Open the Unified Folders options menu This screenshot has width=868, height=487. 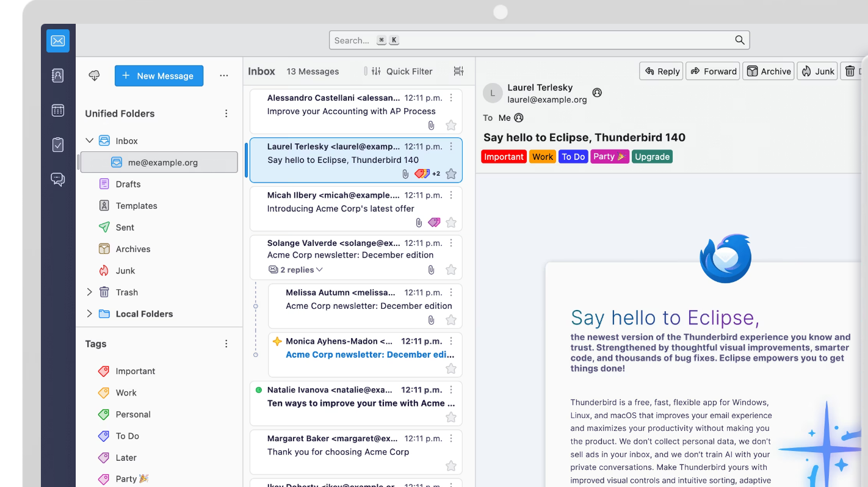[x=226, y=113]
